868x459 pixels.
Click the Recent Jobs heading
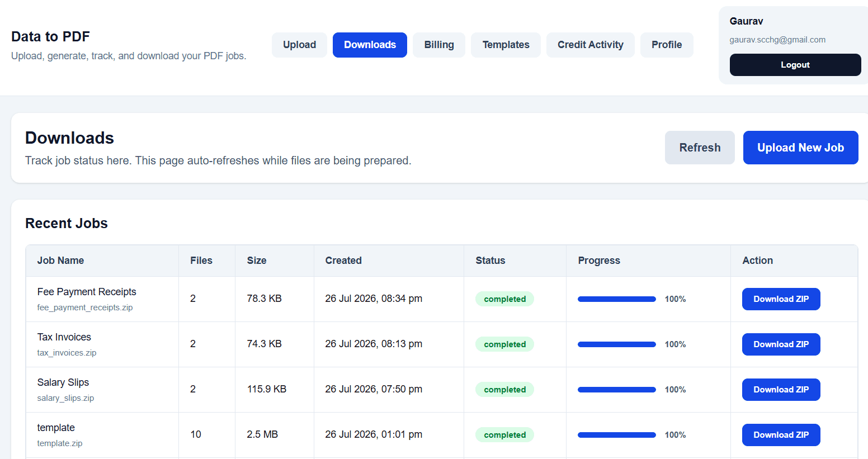(67, 223)
